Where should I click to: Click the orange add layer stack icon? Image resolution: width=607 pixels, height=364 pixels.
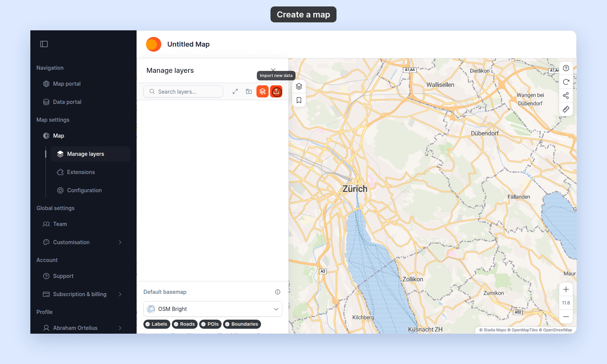tap(263, 91)
